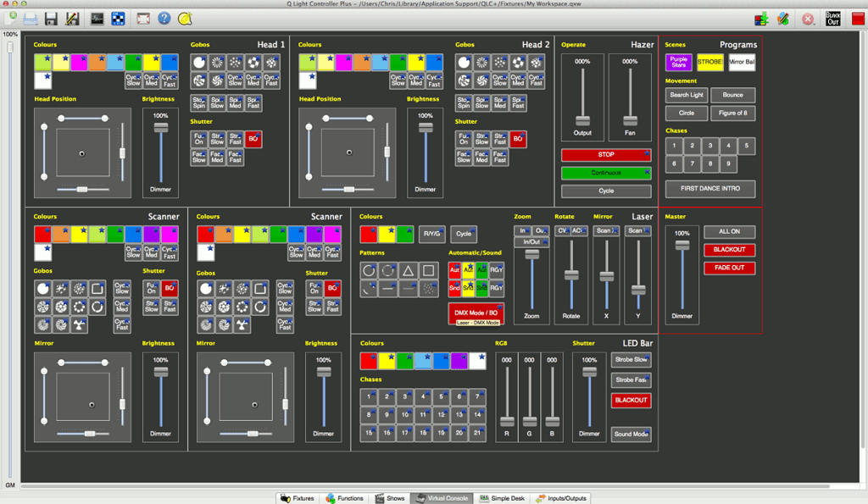Select the purple swatch in LED Bar colours
Screen dimensions: 868x504
tap(459, 361)
